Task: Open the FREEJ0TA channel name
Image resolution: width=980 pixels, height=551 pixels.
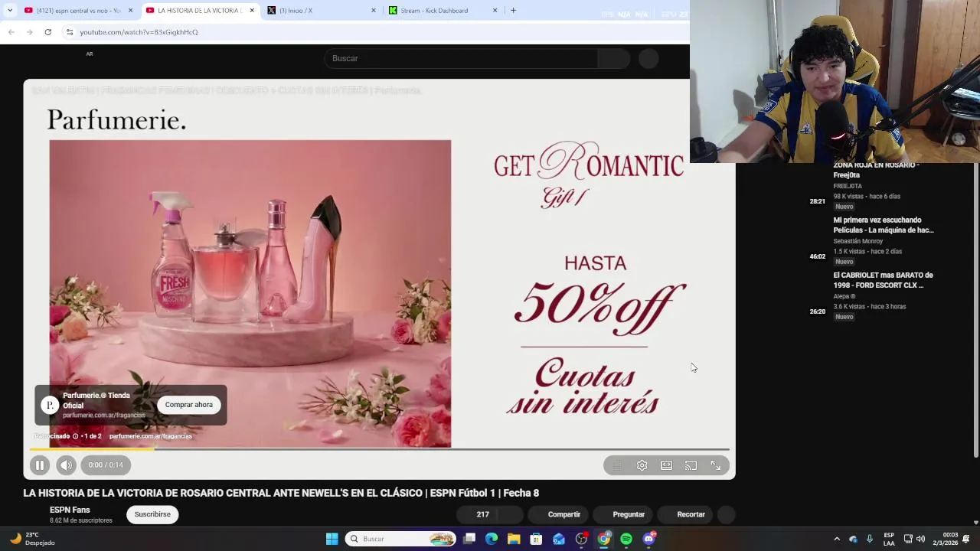Action: 848,186
